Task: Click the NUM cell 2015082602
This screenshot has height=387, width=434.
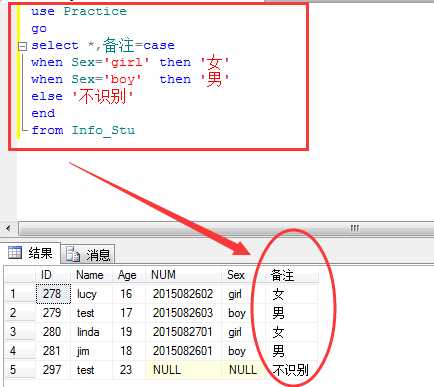Action: coord(184,294)
